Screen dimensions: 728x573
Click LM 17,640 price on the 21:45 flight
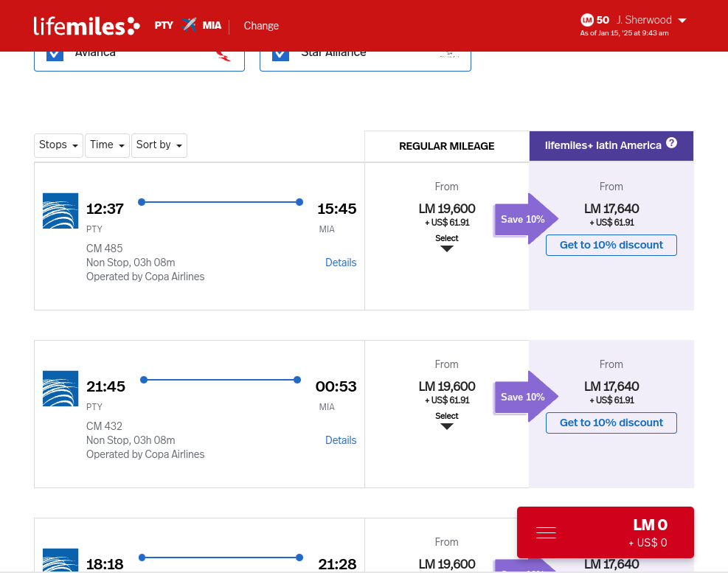pos(611,386)
